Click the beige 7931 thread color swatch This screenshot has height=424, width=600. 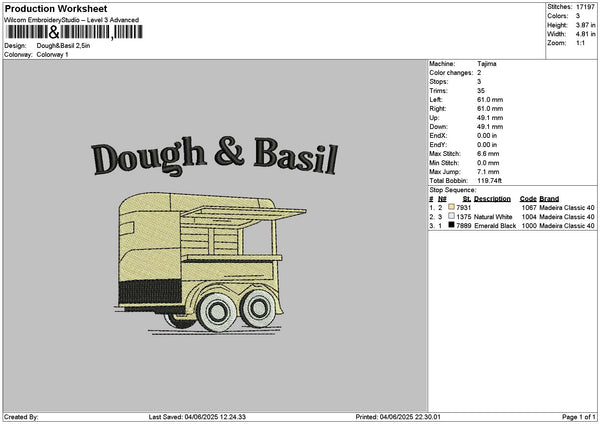451,207
